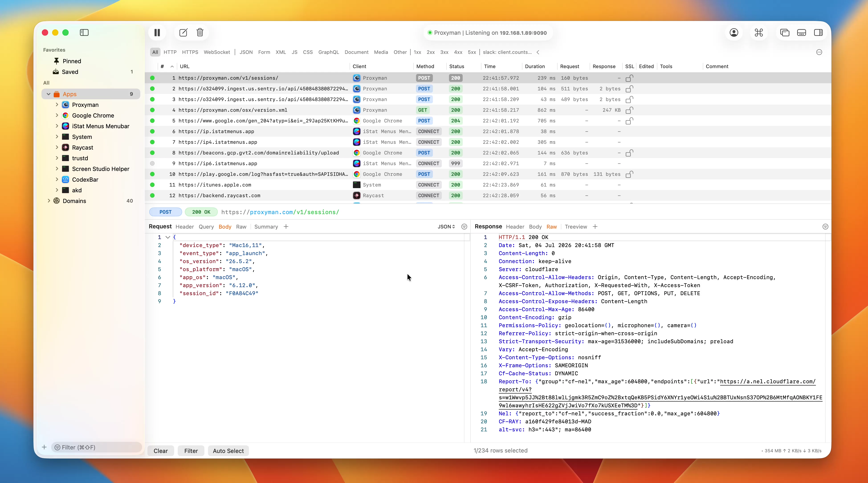Viewport: 868px width, 483px height.
Task: Expand Google Chrome in sidebar
Action: tap(57, 115)
